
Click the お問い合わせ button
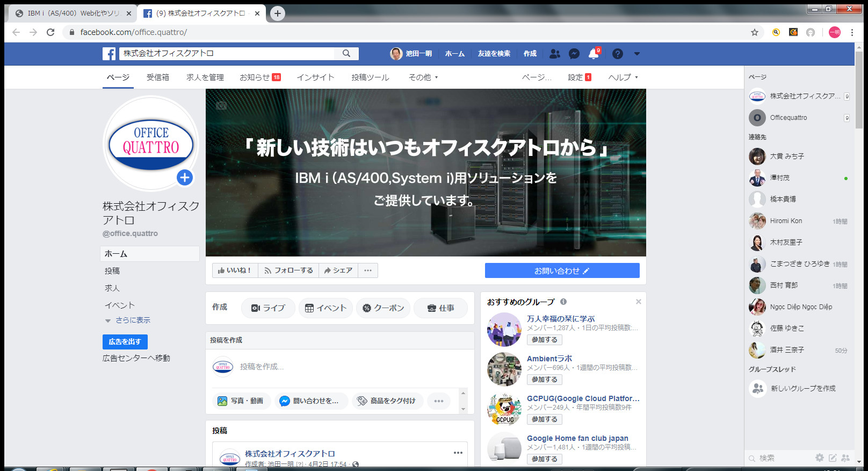(562, 270)
